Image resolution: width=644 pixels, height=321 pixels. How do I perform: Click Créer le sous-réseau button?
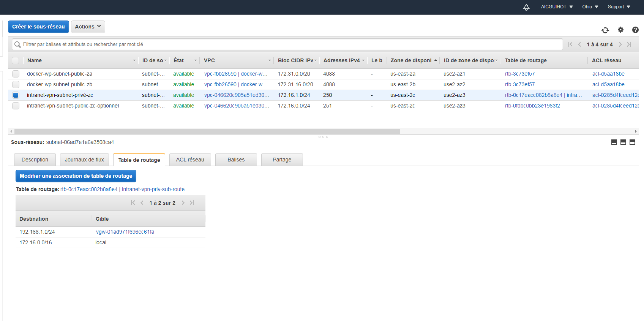[x=38, y=27]
